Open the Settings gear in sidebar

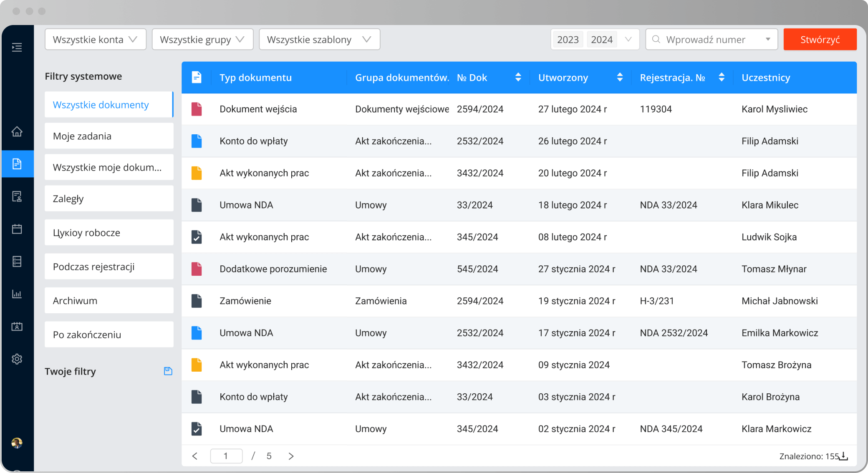click(x=17, y=359)
